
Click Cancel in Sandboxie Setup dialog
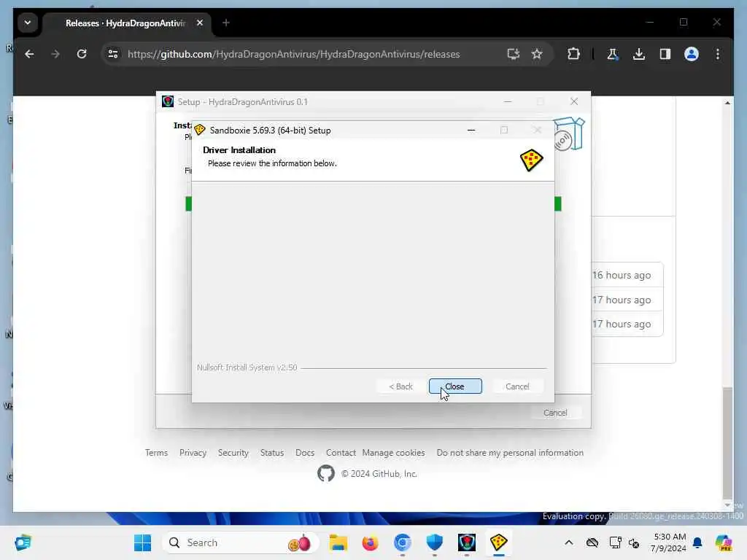point(517,386)
